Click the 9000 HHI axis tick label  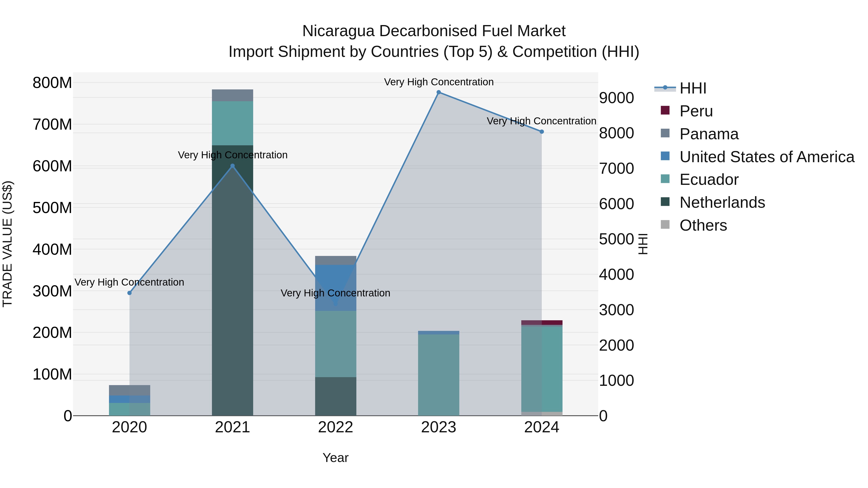617,98
